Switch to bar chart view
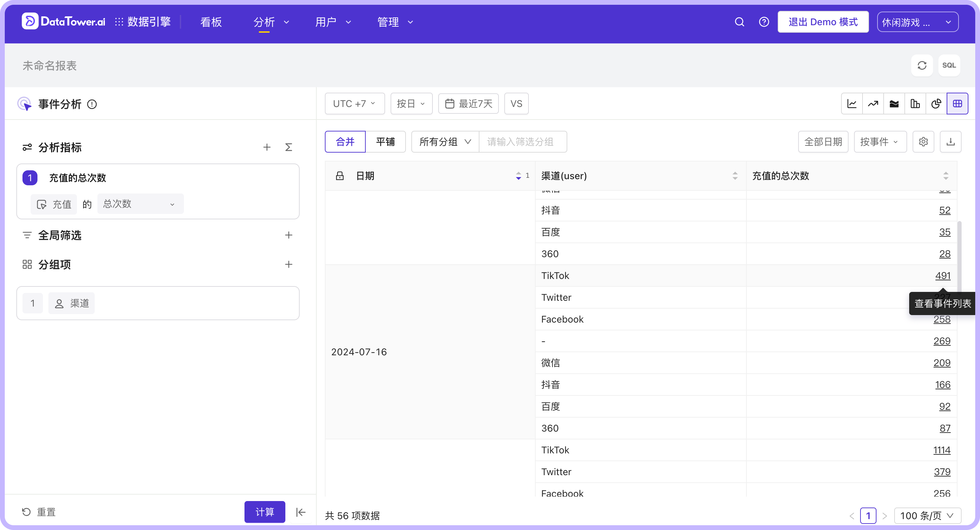Viewport: 980px width, 530px height. [915, 103]
